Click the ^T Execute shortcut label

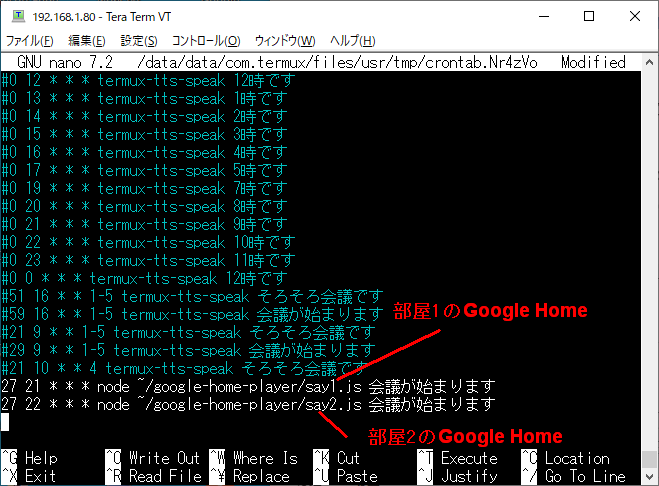pos(457,458)
